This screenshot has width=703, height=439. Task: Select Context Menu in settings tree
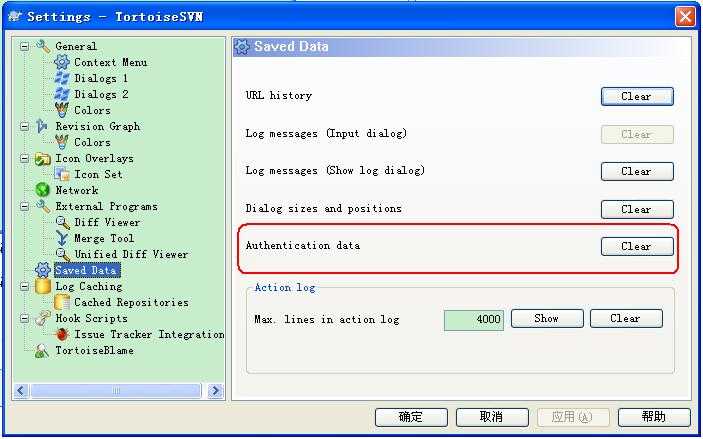tap(110, 62)
